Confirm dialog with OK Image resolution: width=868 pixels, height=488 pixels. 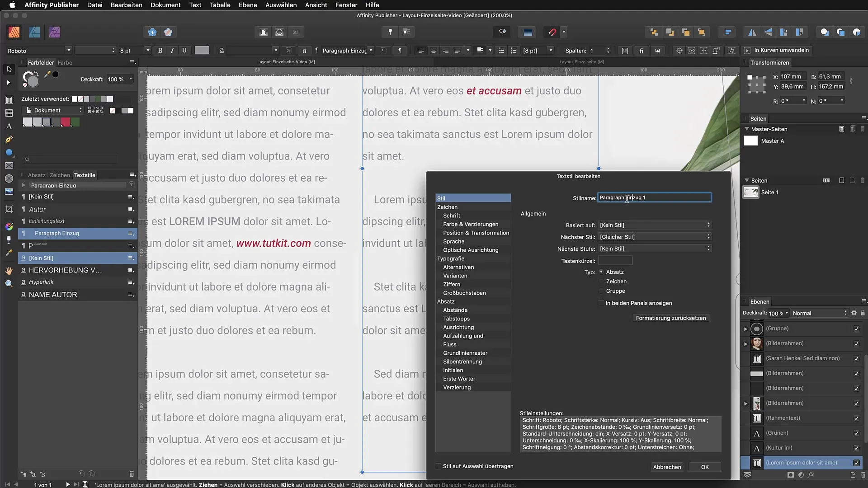(x=705, y=467)
